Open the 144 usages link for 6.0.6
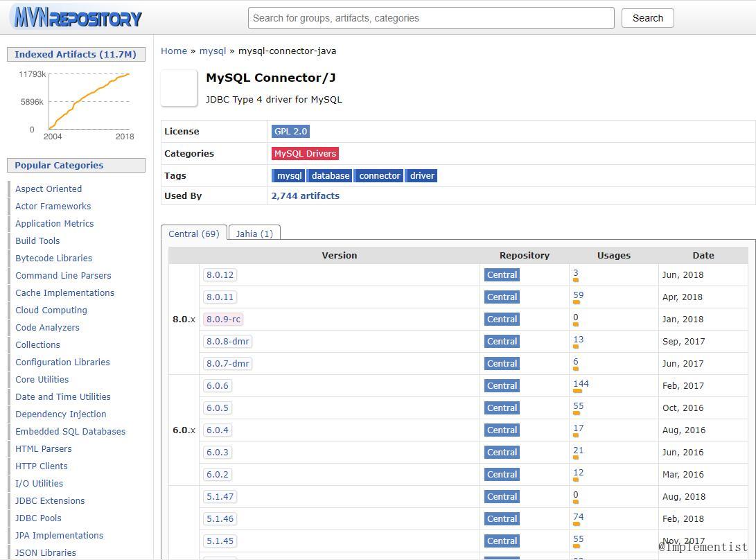The width and height of the screenshot is (756, 560). pos(581,384)
